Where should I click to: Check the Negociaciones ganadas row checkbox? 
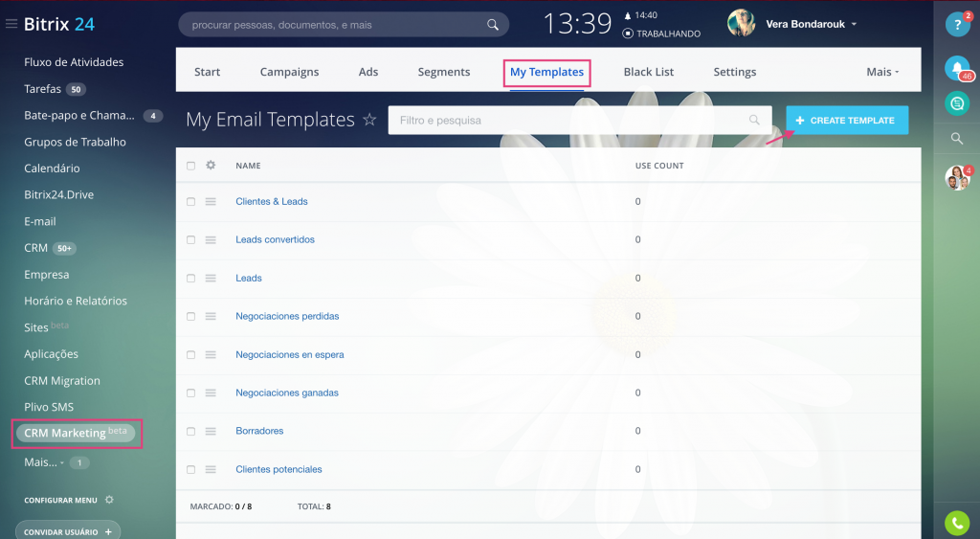(x=190, y=393)
